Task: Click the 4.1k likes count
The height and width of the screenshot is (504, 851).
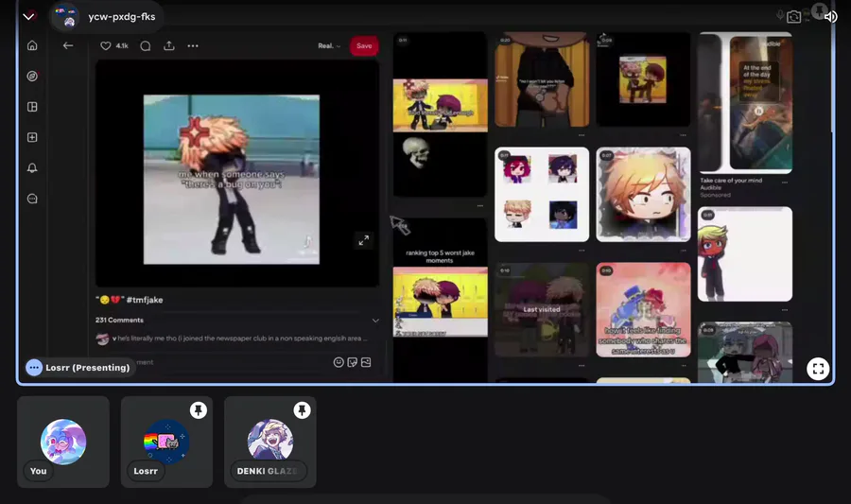Action: point(122,45)
